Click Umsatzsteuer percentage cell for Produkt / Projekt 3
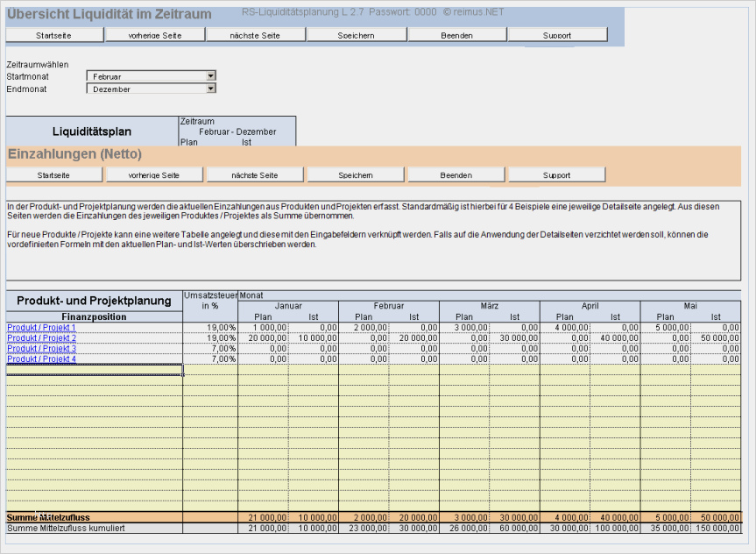 210,348
